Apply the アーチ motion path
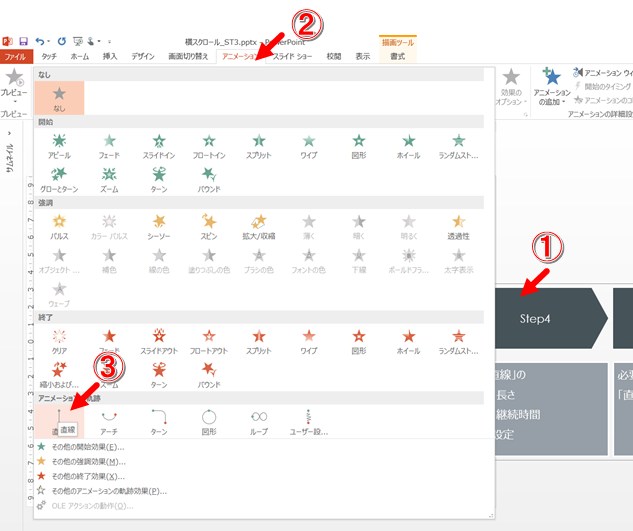633x531 pixels. (109, 422)
